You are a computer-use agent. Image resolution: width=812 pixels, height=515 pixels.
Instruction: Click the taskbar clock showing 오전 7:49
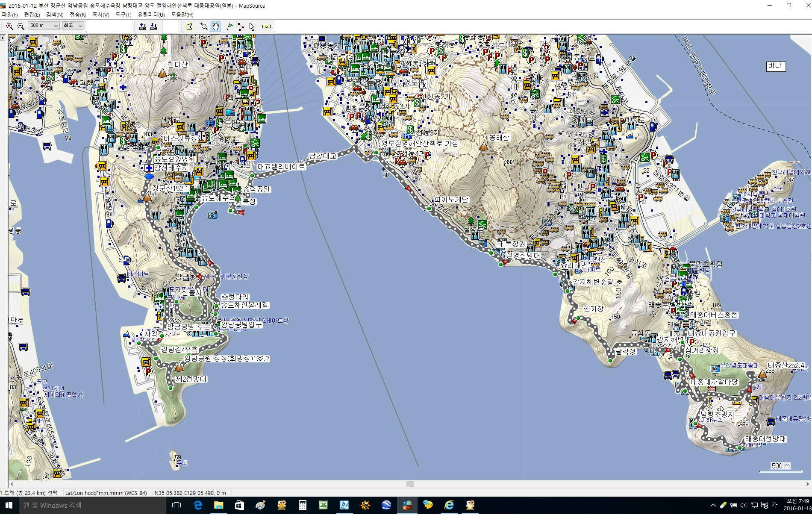[797, 505]
